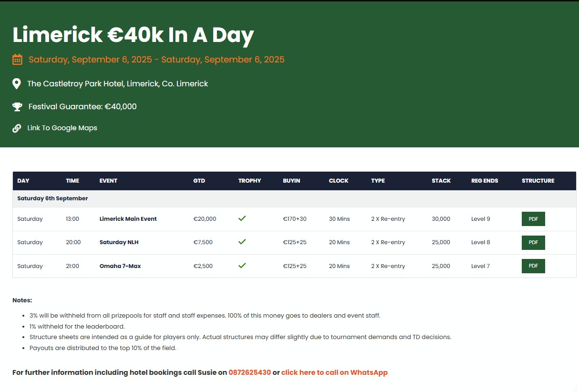
Task: Click the Limerick Main Event trophy checkmark
Action: pyautogui.click(x=242, y=218)
